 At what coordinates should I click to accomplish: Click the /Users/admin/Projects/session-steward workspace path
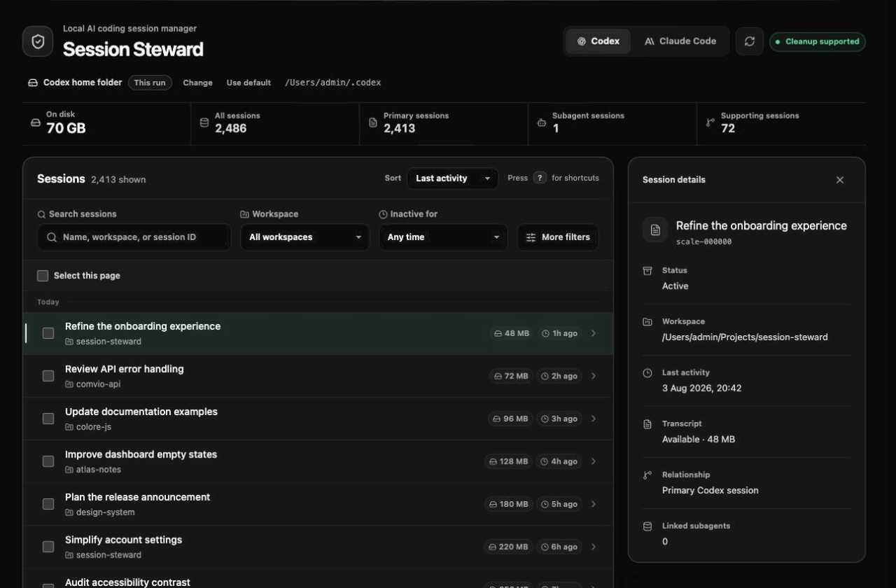coord(745,337)
